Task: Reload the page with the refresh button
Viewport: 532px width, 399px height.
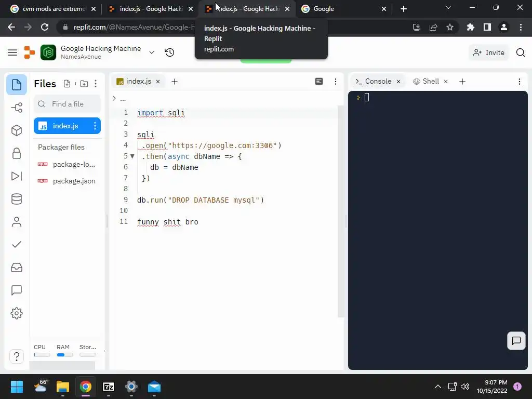Action: pos(45,27)
